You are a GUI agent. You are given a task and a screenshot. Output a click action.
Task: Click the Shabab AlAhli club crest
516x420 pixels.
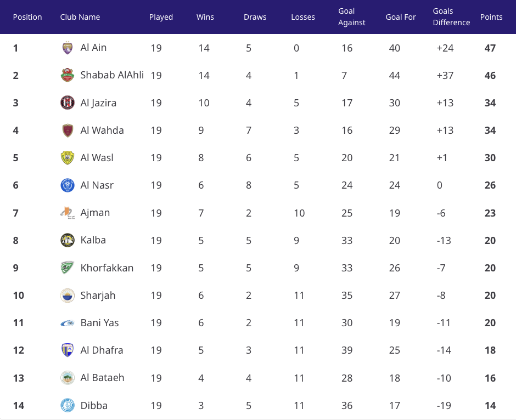(x=67, y=76)
